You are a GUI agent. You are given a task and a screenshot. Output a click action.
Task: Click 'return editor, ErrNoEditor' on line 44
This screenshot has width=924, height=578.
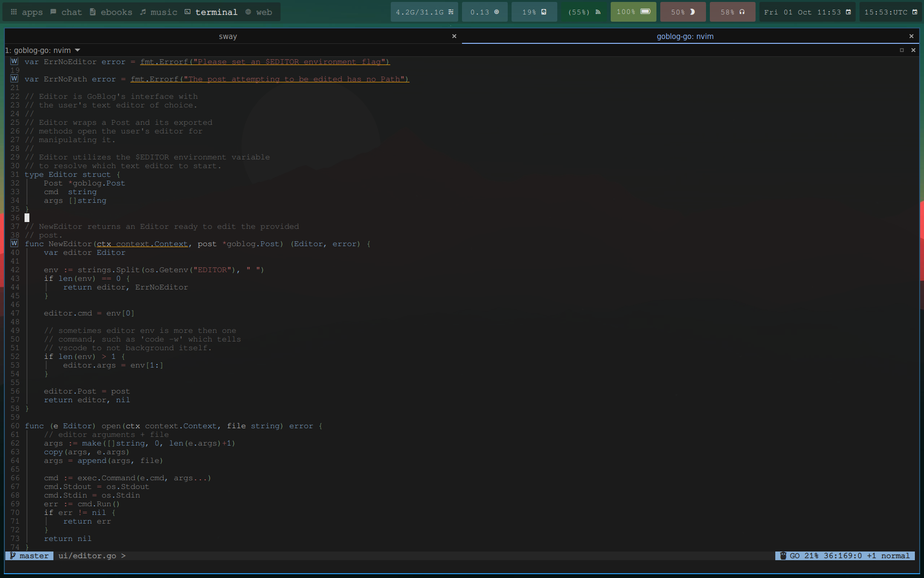pos(126,288)
